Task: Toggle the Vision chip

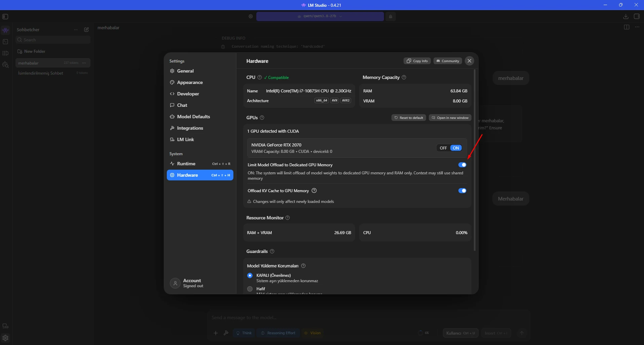Action: (312, 333)
